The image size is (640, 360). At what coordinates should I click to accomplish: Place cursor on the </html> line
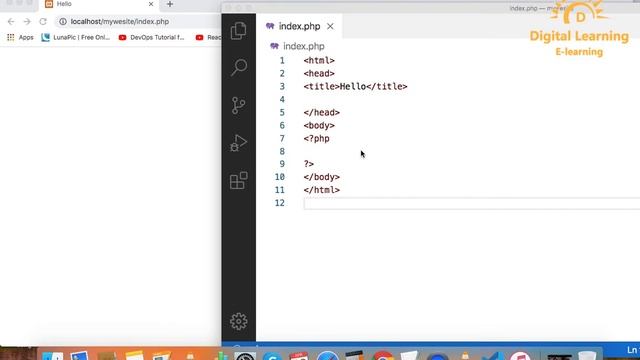point(322,190)
